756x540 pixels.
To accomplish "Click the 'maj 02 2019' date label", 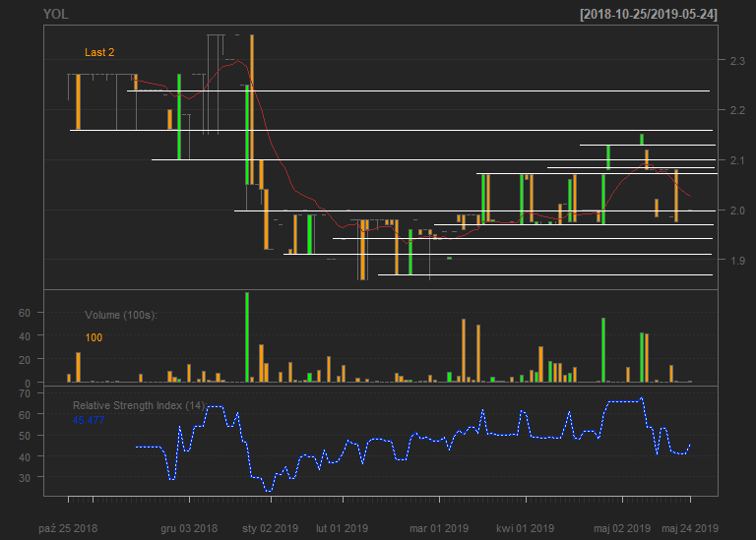I will 622,528.
